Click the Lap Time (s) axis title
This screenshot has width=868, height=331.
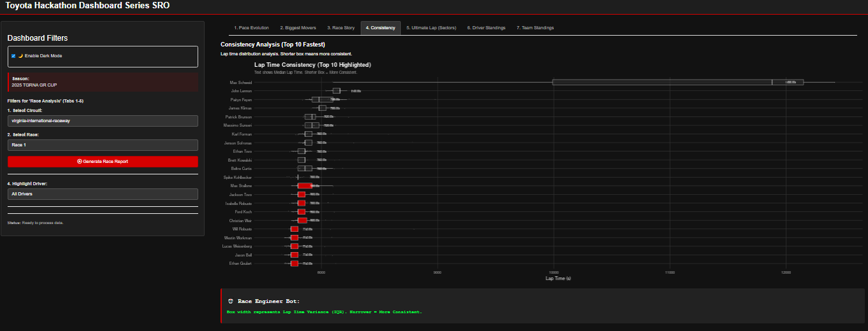click(x=558, y=278)
